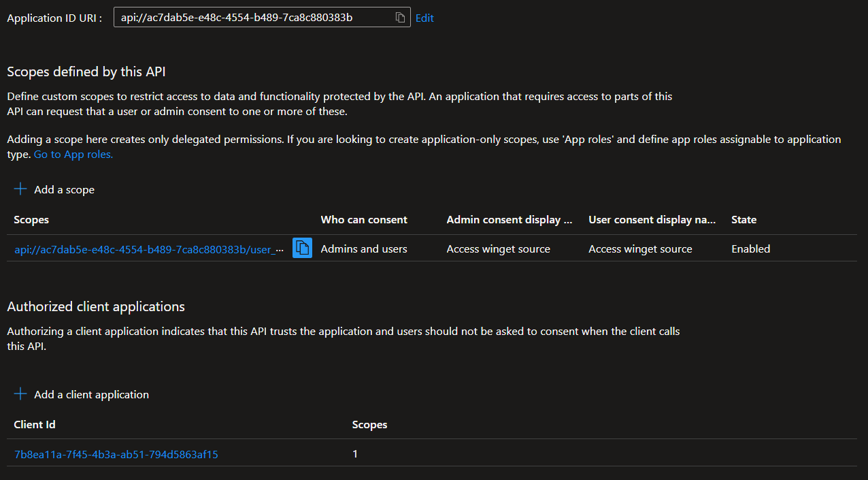
Task: Click the Who can consent column header
Action: pyautogui.click(x=364, y=220)
